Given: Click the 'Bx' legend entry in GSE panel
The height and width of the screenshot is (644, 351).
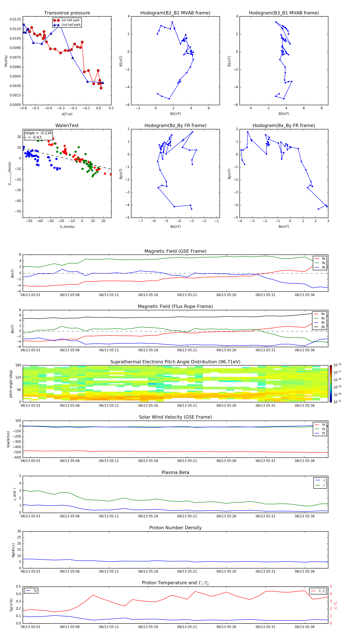Looking at the screenshot, I should (320, 259).
